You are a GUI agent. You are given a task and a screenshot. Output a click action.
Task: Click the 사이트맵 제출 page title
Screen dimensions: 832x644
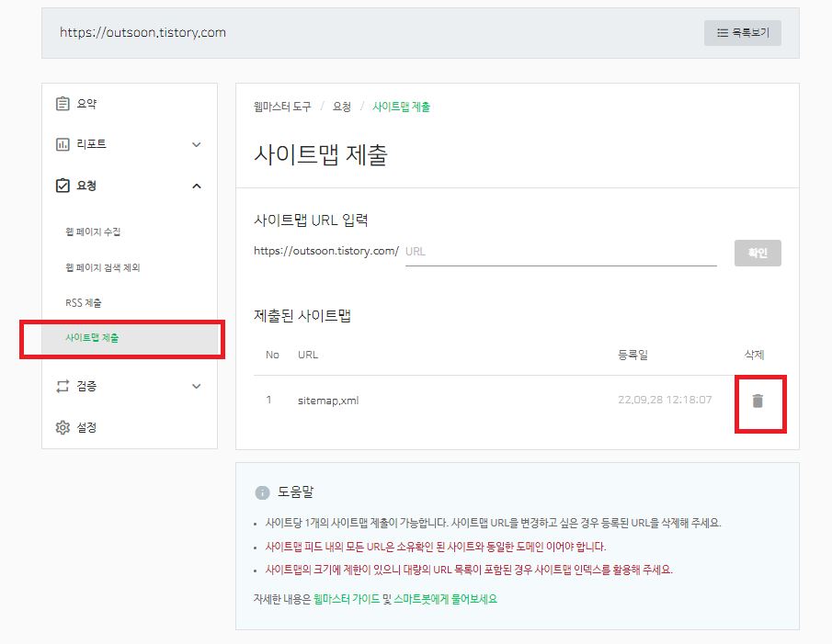tap(321, 154)
